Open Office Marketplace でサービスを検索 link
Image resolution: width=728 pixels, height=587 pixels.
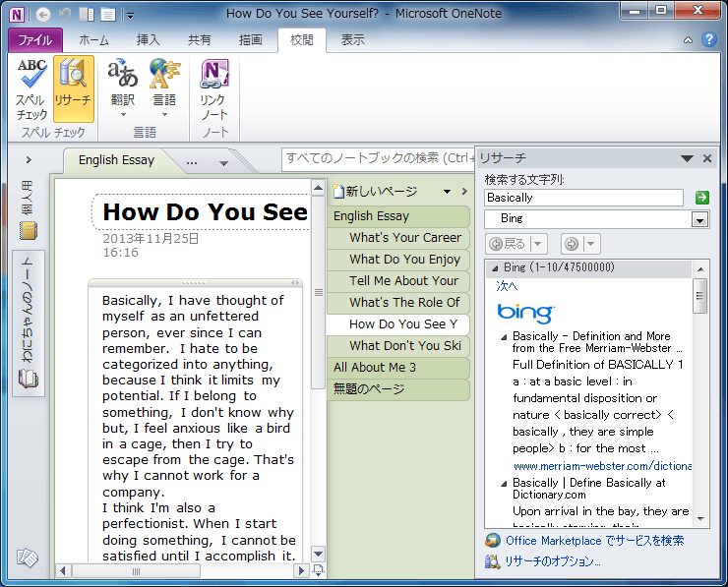click(595, 541)
